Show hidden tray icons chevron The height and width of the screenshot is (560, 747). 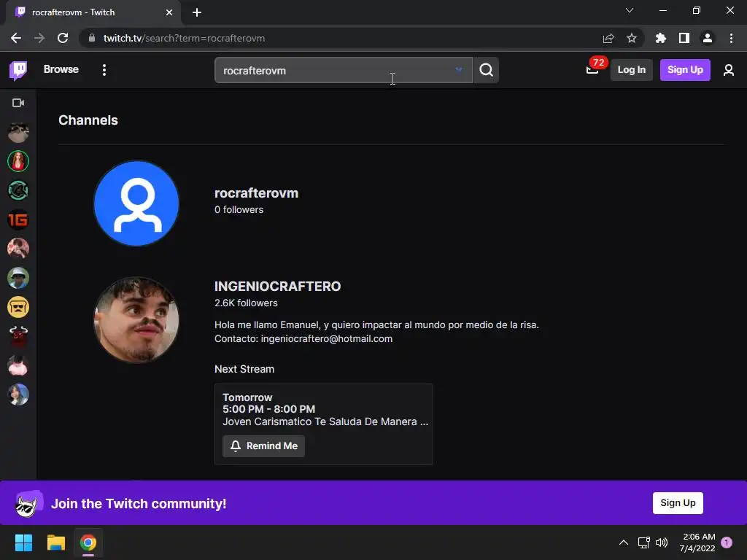(623, 542)
